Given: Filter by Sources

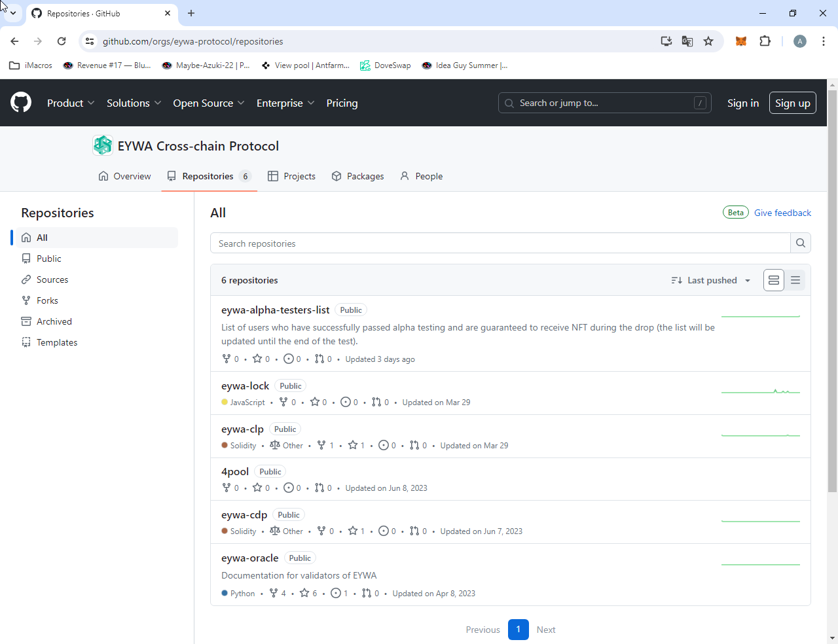Looking at the screenshot, I should tap(96, 279).
